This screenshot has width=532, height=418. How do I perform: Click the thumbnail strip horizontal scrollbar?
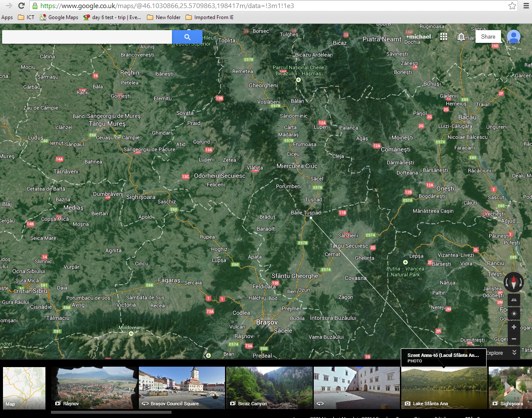point(111,412)
